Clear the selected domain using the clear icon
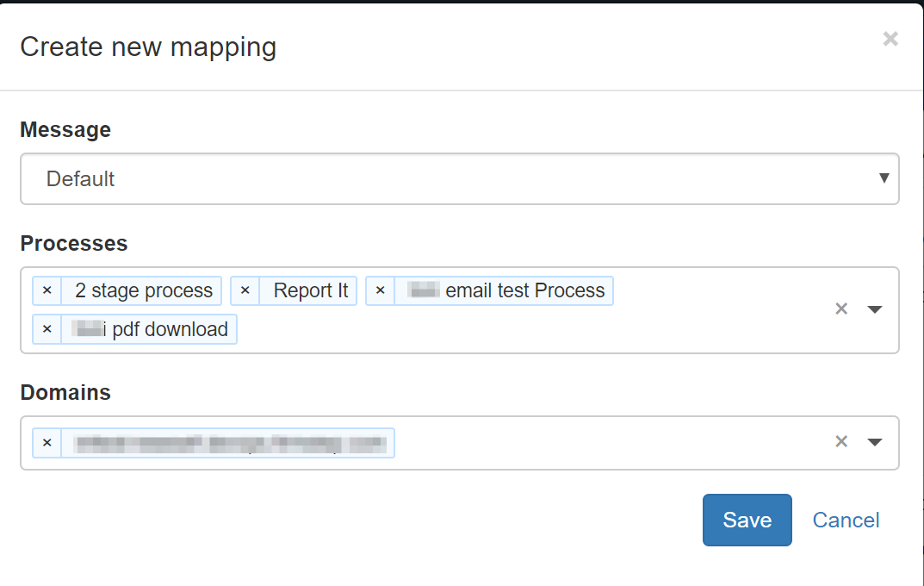Viewport: 924px width, 586px height. 841,441
